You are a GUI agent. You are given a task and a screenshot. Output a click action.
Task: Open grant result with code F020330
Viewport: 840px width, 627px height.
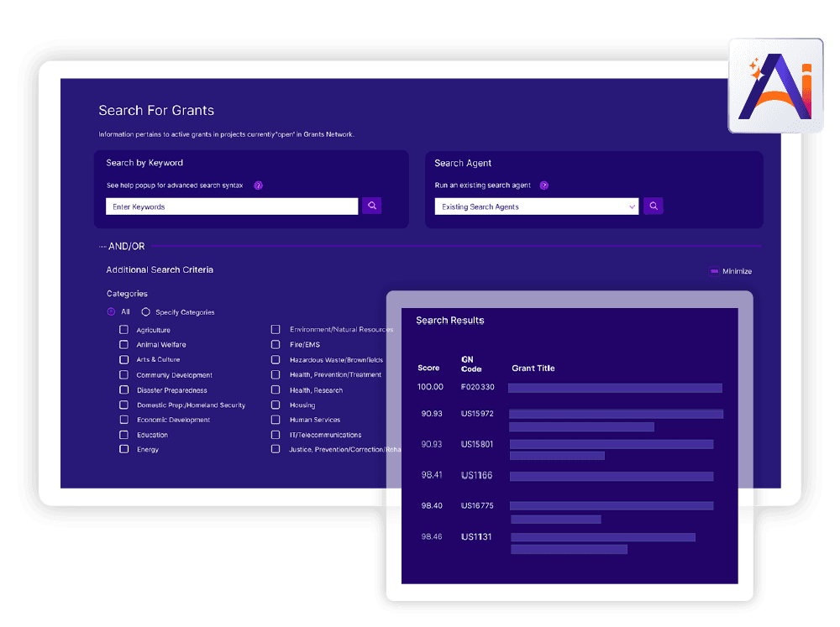point(477,388)
